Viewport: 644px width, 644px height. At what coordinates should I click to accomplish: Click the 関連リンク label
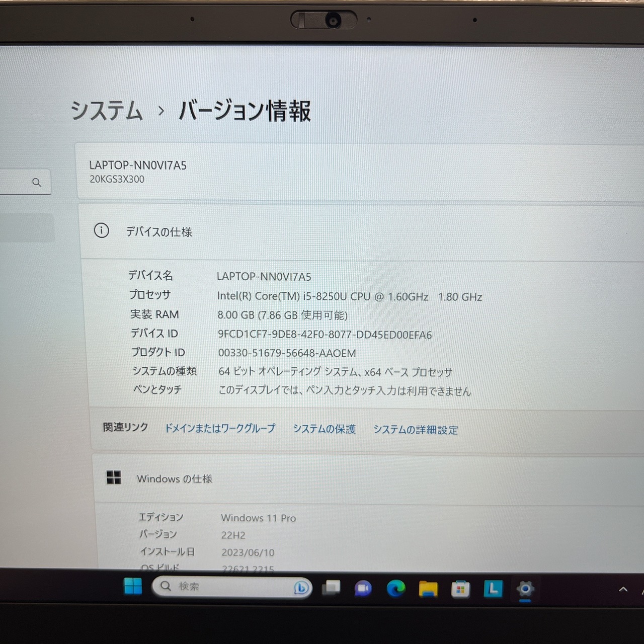pos(125,427)
